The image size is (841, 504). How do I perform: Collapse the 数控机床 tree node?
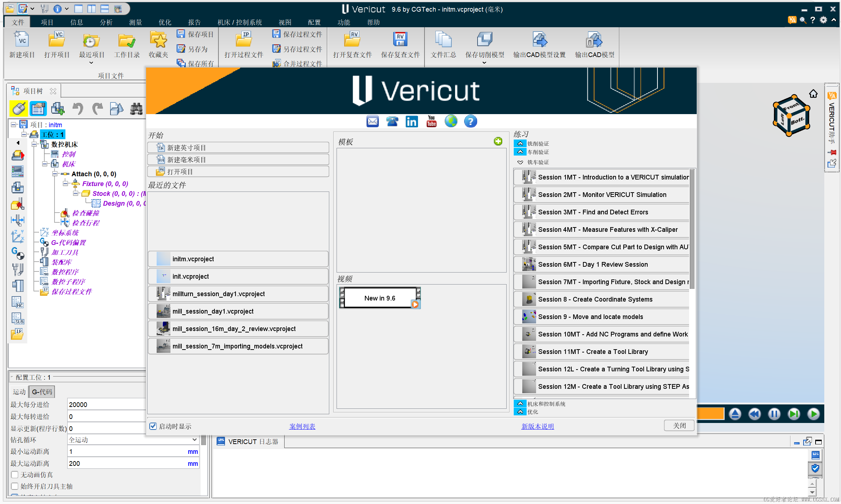coord(35,144)
